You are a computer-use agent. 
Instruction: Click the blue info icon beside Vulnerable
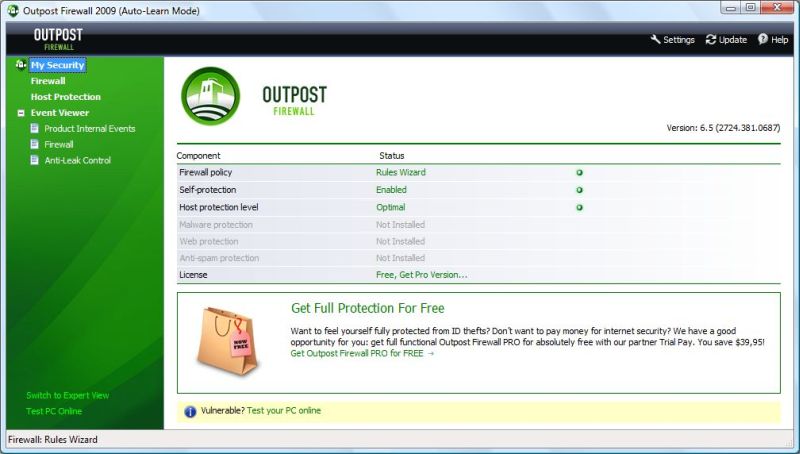190,411
